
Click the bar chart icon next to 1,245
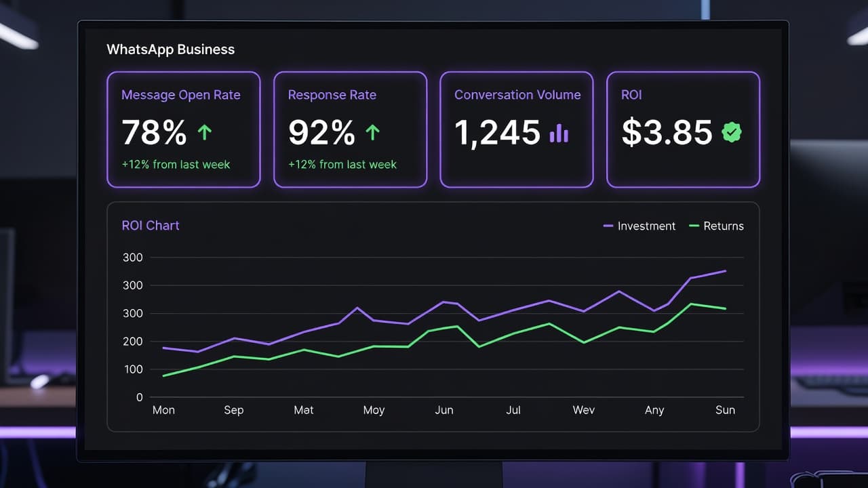click(x=559, y=133)
